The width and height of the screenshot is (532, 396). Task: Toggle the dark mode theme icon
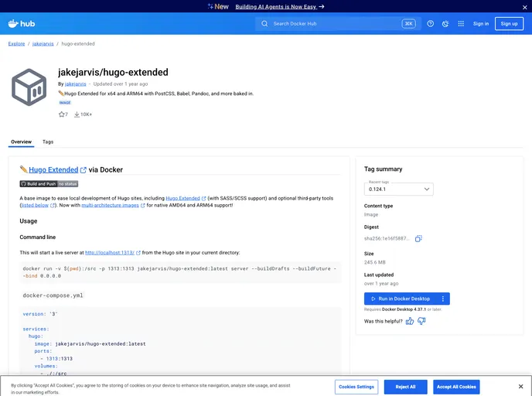pyautogui.click(x=445, y=24)
